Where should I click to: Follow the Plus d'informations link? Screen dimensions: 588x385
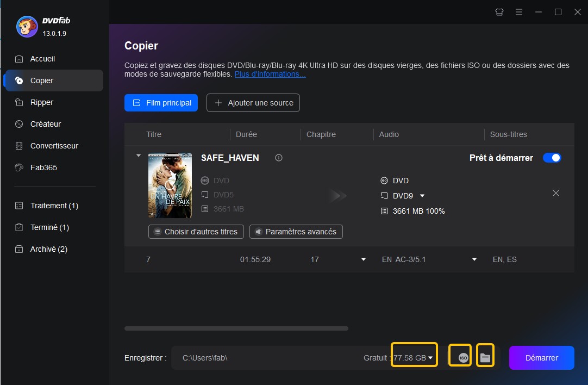pos(270,74)
